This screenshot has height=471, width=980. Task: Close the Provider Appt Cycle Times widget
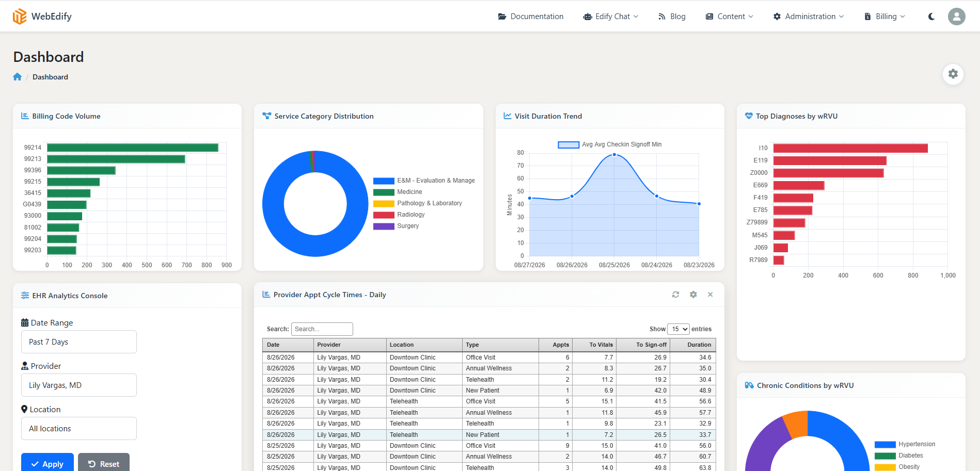(x=710, y=295)
